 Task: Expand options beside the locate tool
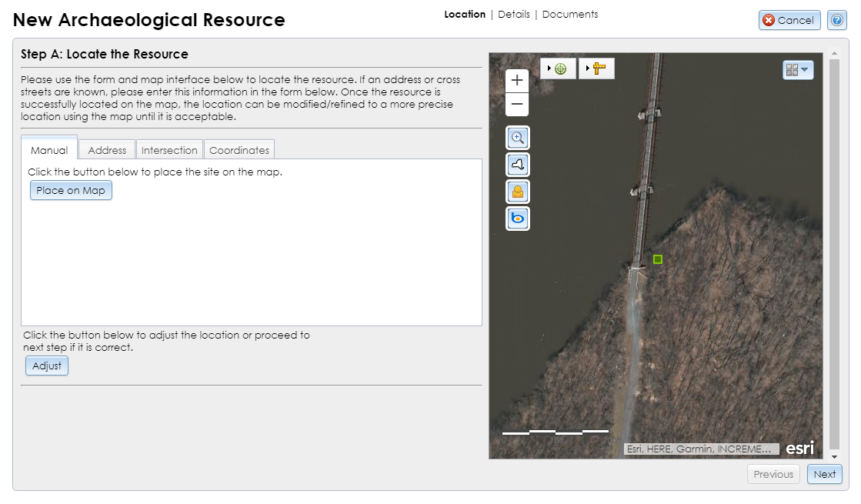point(548,68)
